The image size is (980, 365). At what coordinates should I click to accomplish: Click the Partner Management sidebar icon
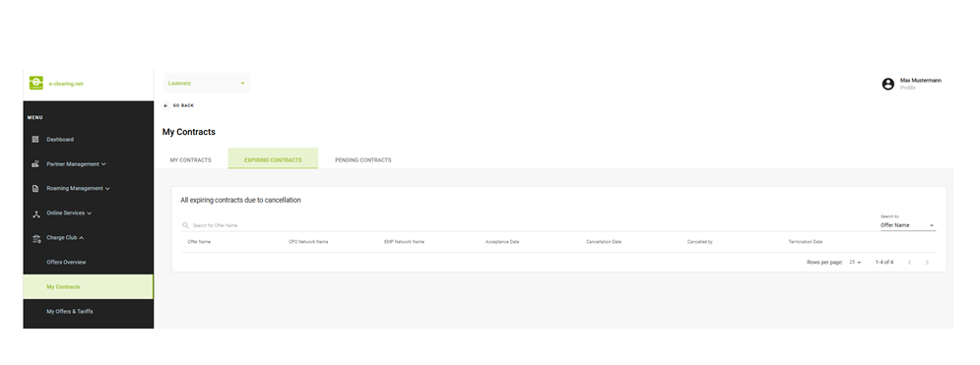coord(35,164)
